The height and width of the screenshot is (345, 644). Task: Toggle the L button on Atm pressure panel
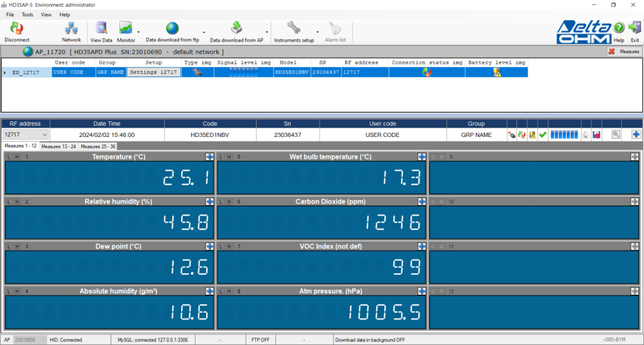point(221,291)
